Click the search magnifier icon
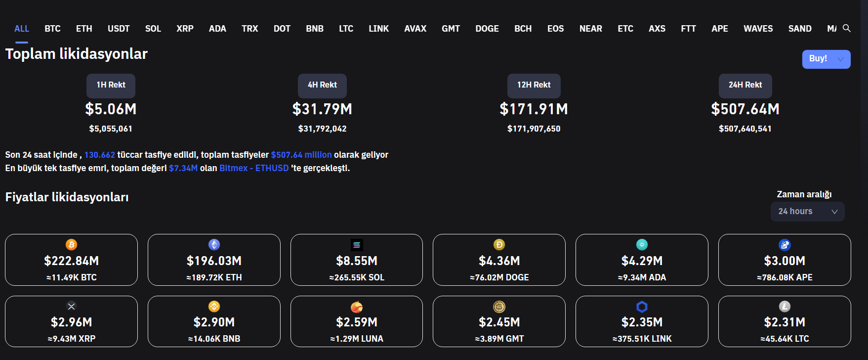 pos(846,28)
